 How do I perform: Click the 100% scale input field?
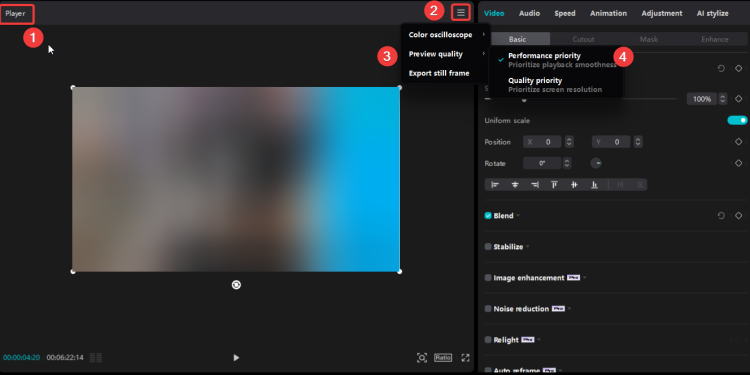pyautogui.click(x=702, y=99)
